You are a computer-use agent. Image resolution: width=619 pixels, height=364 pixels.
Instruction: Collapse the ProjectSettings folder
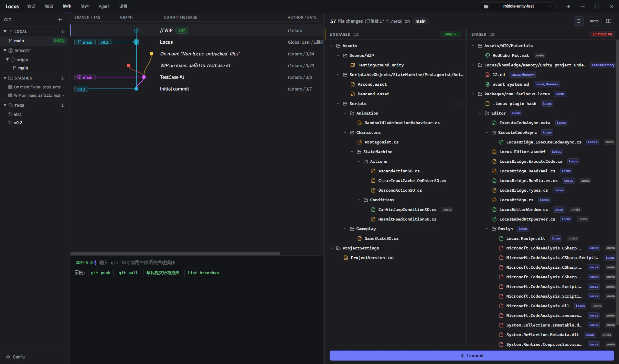click(x=332, y=248)
